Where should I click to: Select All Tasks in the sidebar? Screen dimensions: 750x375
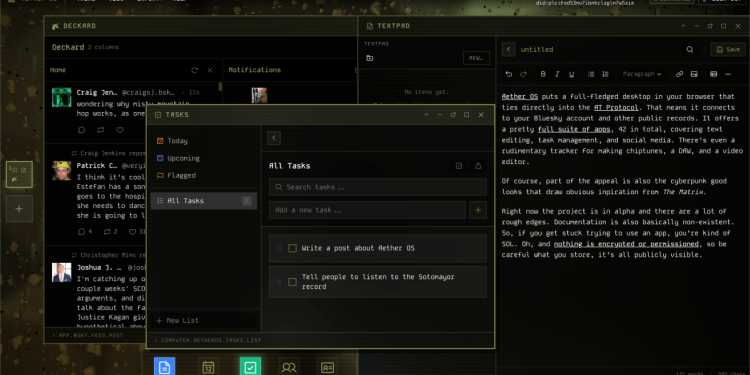(204, 201)
